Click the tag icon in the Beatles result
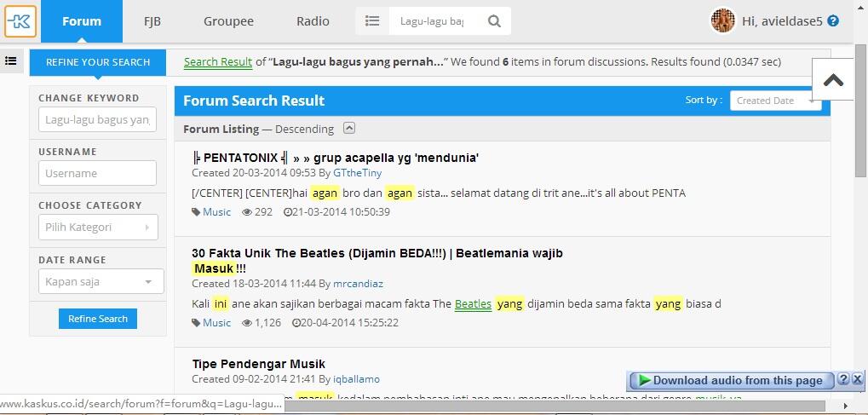Viewport: 868px width, 415px height. coord(196,322)
